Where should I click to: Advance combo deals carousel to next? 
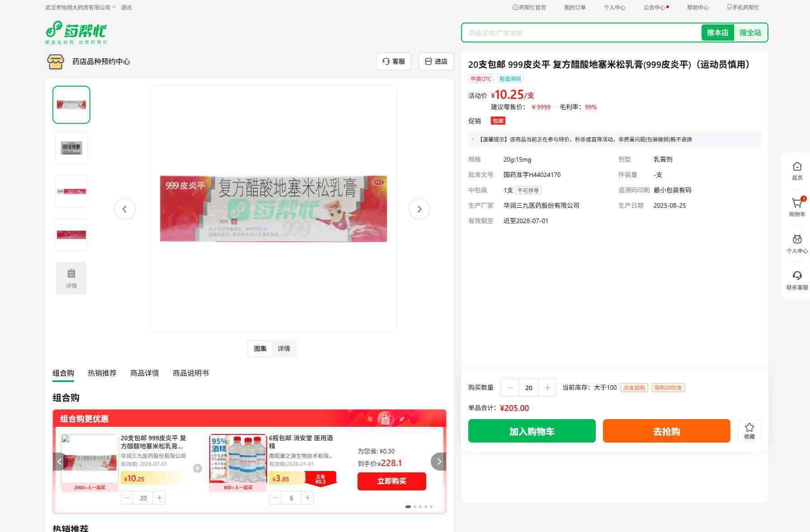(438, 462)
